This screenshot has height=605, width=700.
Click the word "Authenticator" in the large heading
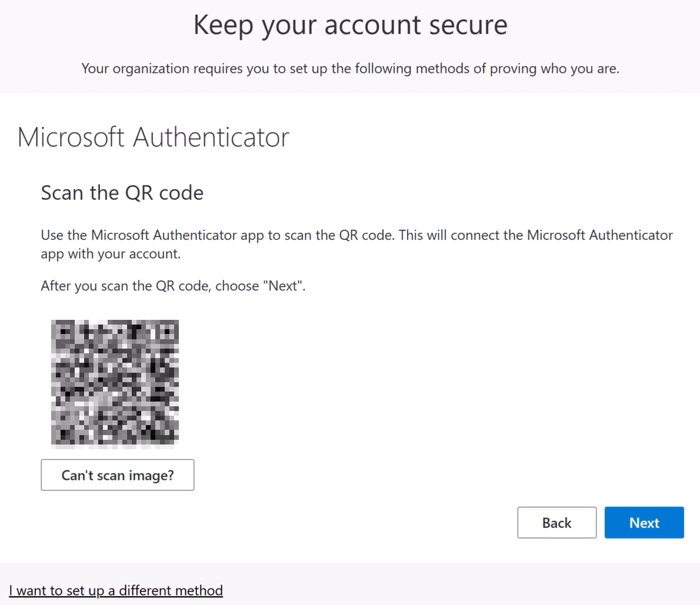pos(211,137)
